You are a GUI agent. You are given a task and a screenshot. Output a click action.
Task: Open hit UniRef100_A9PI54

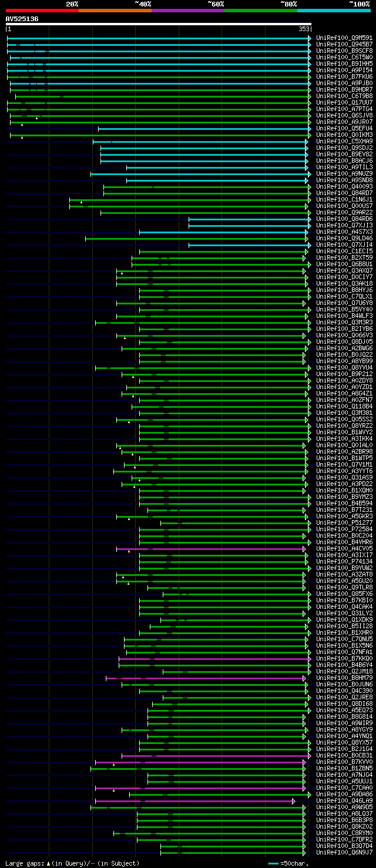pos(344,71)
